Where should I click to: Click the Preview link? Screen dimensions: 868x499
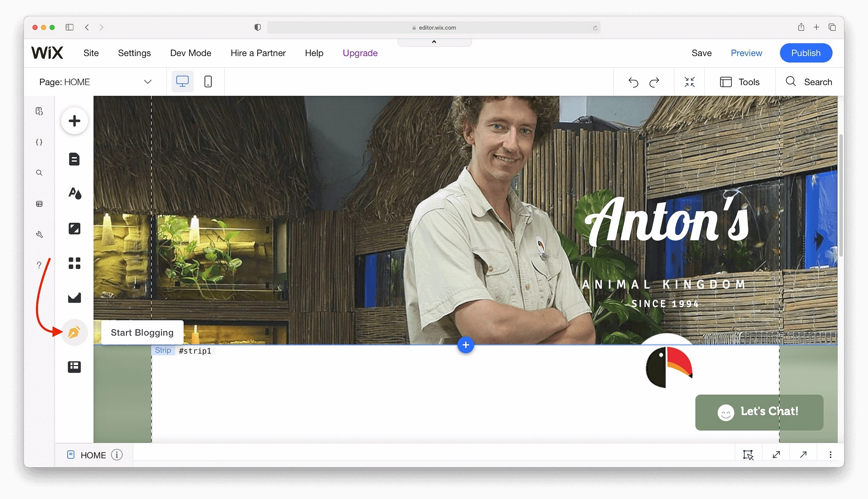click(x=746, y=53)
